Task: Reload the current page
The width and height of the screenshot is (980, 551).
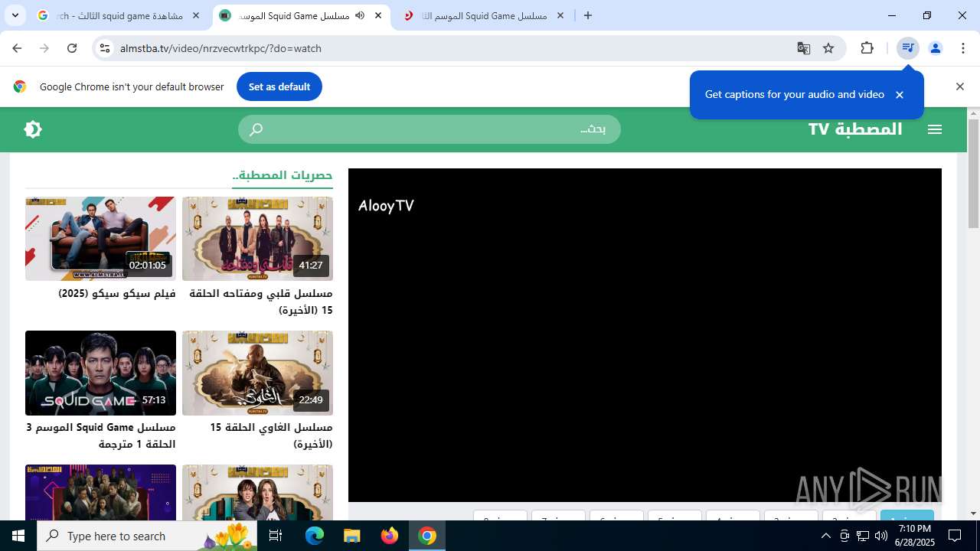Action: 72,48
